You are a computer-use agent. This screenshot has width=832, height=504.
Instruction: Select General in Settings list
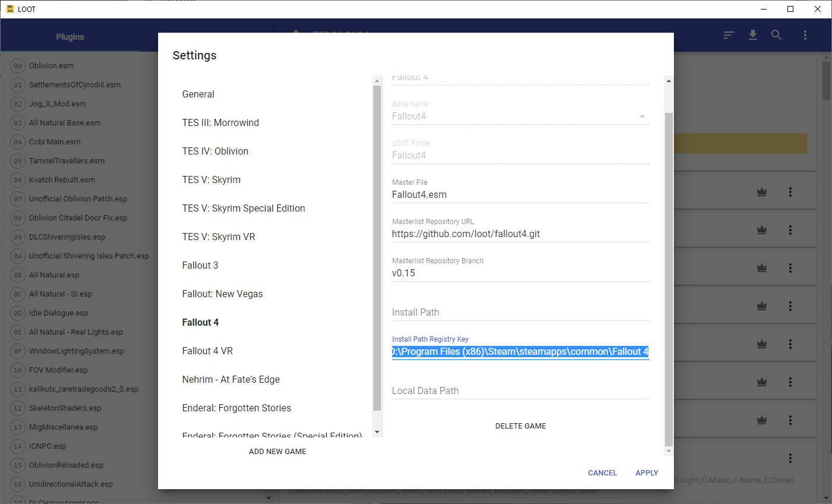(198, 94)
